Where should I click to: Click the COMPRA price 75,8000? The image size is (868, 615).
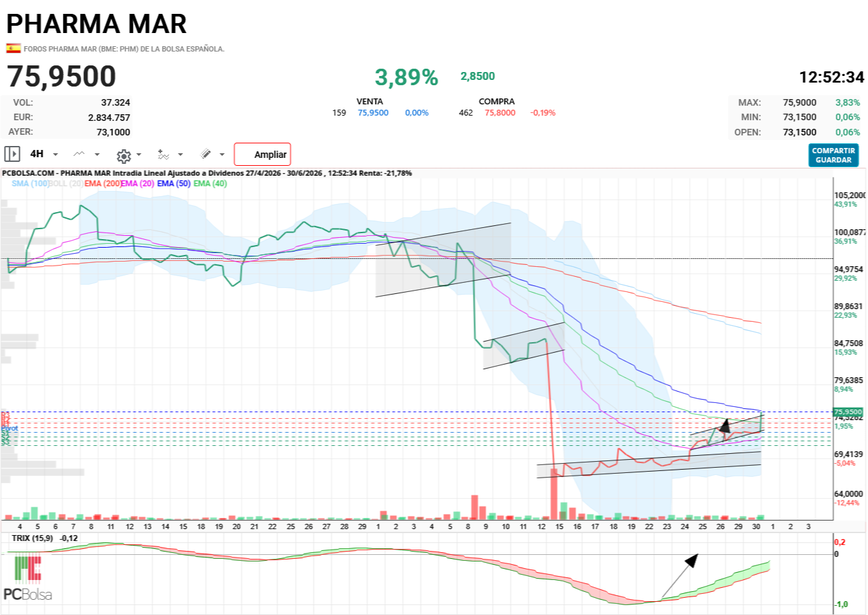tap(500, 113)
